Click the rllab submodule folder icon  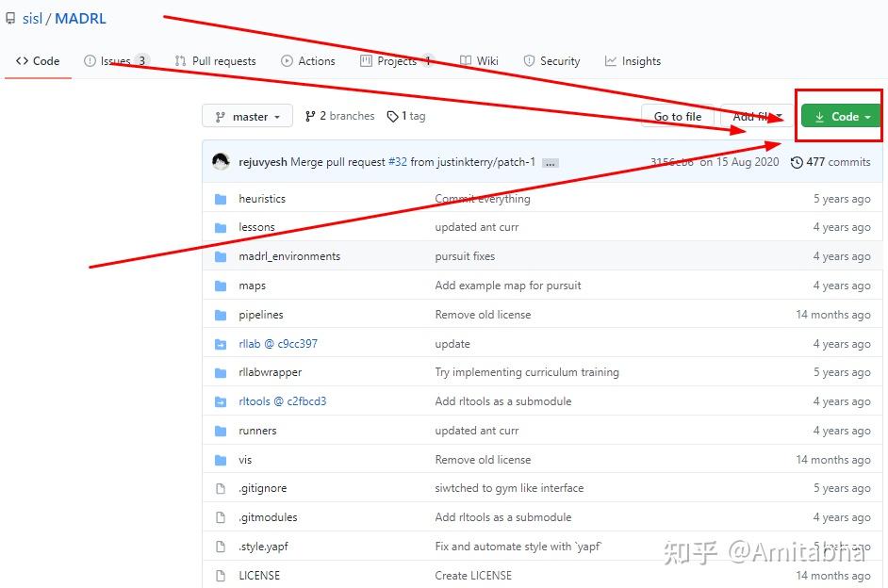(x=222, y=343)
